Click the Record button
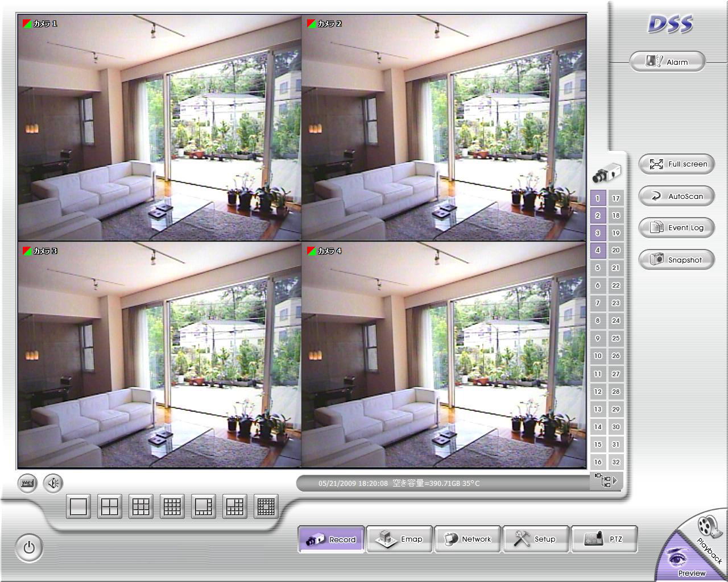This screenshot has width=728, height=582. [331, 539]
